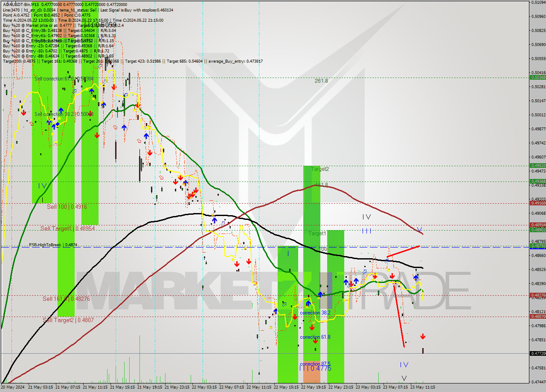Click the '261.8' Fibonacci label near top center

(321, 81)
